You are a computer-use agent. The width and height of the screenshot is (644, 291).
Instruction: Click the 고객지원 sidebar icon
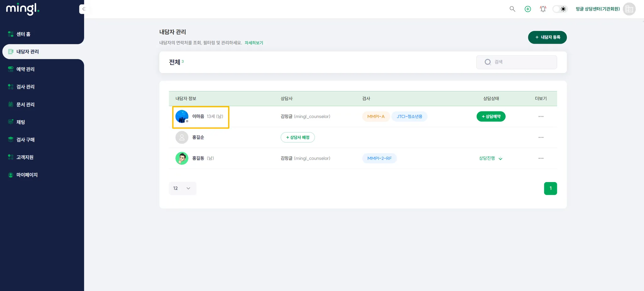[11, 157]
